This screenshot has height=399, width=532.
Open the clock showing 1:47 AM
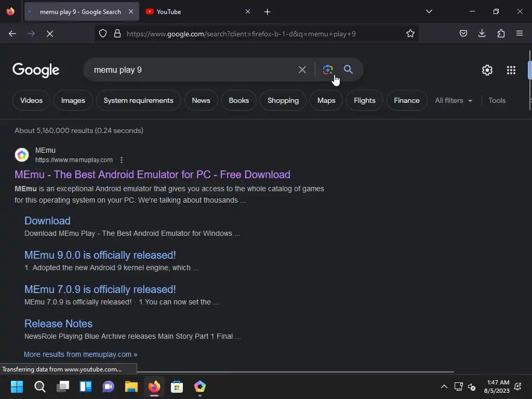pos(497,387)
